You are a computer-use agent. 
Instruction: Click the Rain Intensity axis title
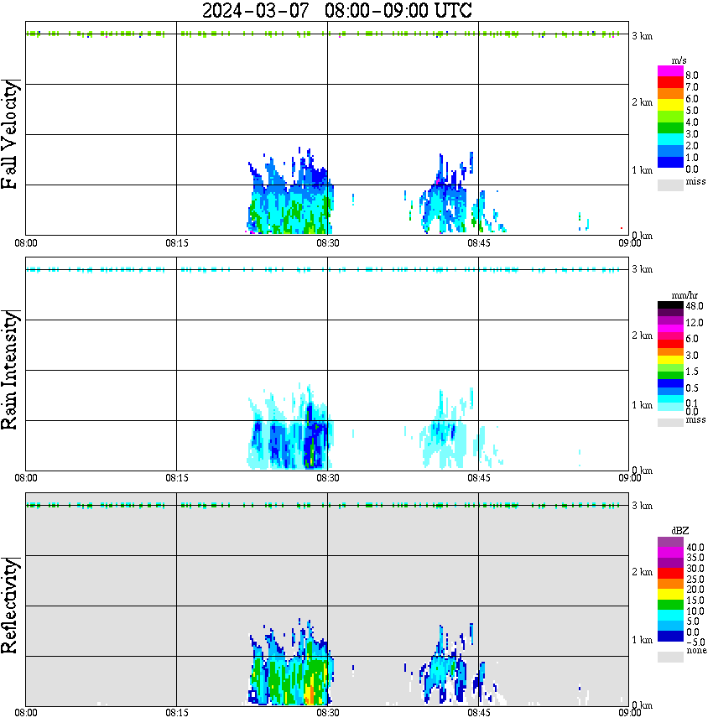coord(9,370)
